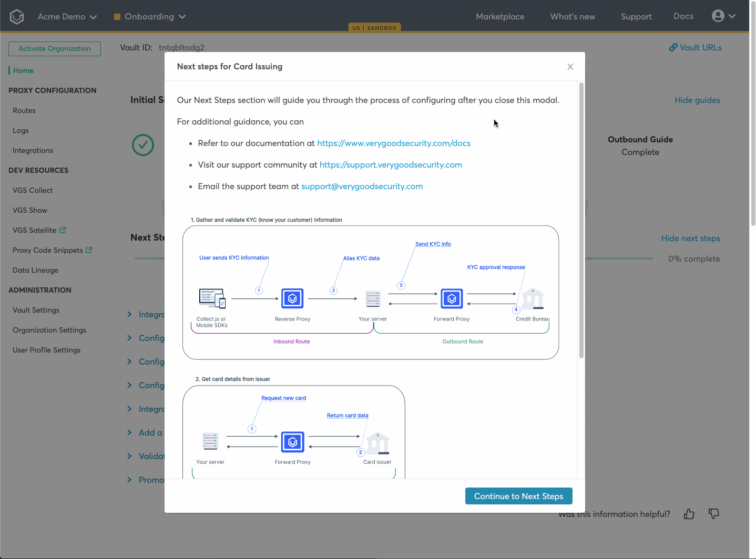
Task: Click the Alias KYC data diagram label
Action: click(361, 258)
